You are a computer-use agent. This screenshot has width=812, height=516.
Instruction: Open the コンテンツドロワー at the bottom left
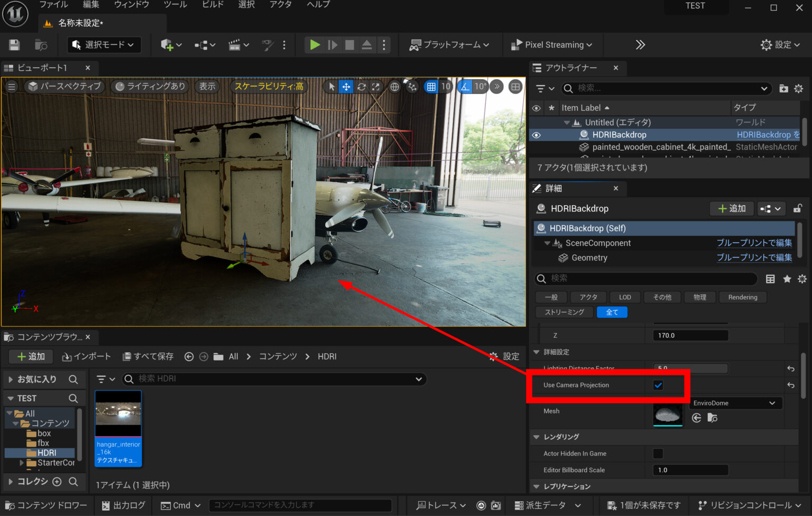pyautogui.click(x=46, y=505)
